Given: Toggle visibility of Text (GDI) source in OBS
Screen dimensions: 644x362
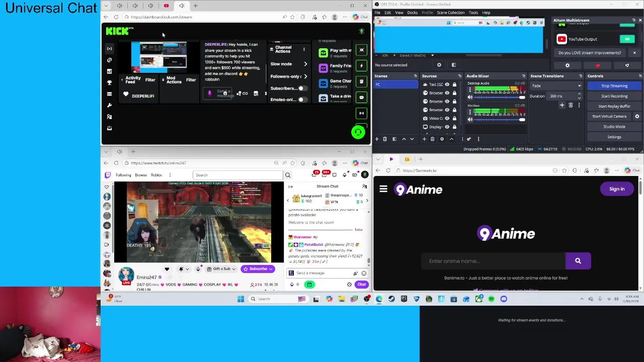Looking at the screenshot, I should pos(447,84).
